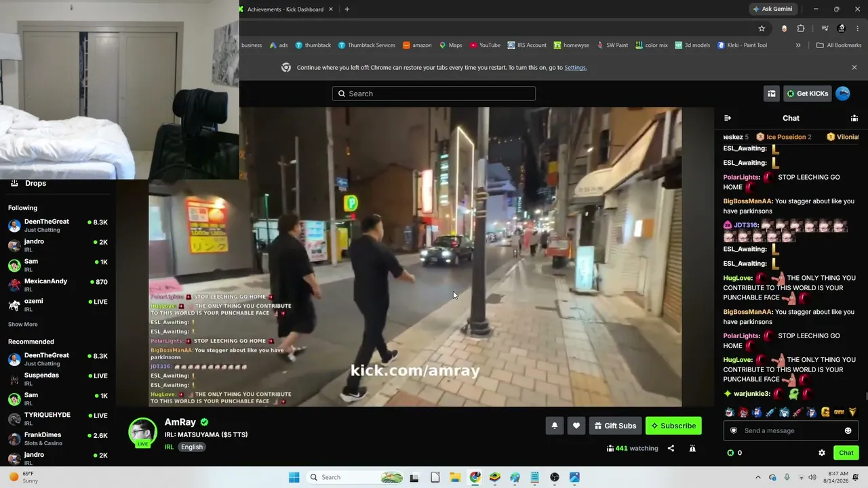Click the warjunkie3 username in chat
The image size is (868, 488).
(x=752, y=394)
